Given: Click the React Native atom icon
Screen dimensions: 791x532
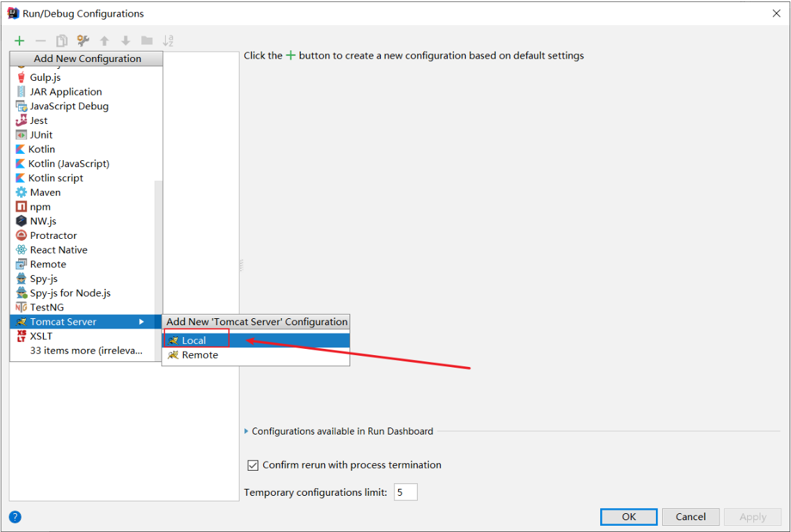Looking at the screenshot, I should (x=21, y=249).
